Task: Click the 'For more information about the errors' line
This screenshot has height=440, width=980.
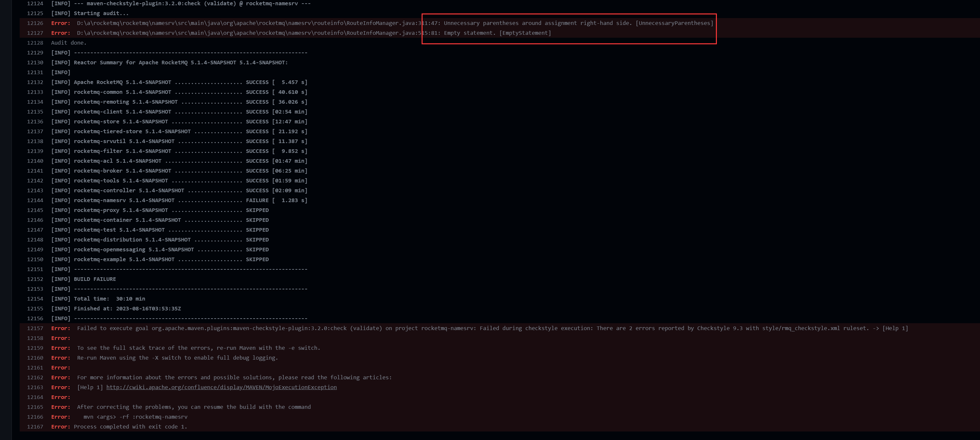Action: pos(221,378)
